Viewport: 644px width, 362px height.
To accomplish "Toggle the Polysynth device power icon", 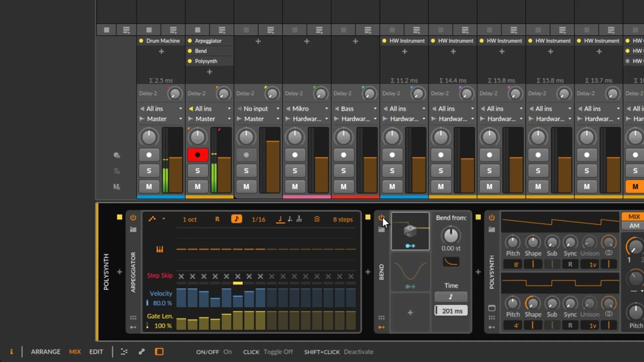I will coord(492,218).
